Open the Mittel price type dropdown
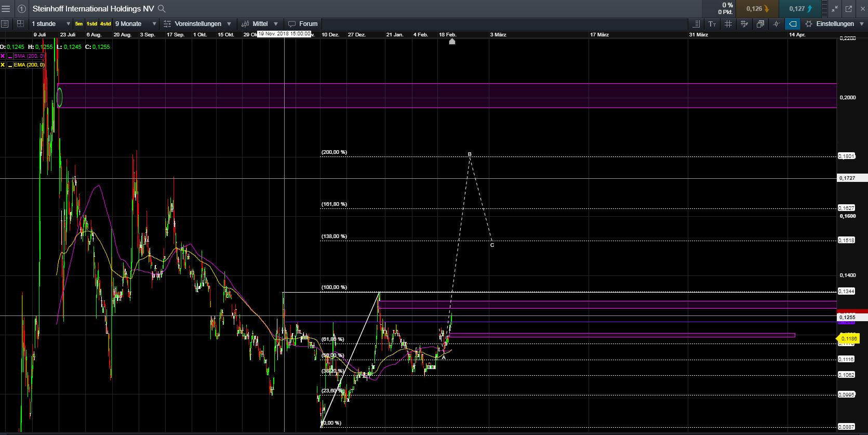 tap(259, 24)
